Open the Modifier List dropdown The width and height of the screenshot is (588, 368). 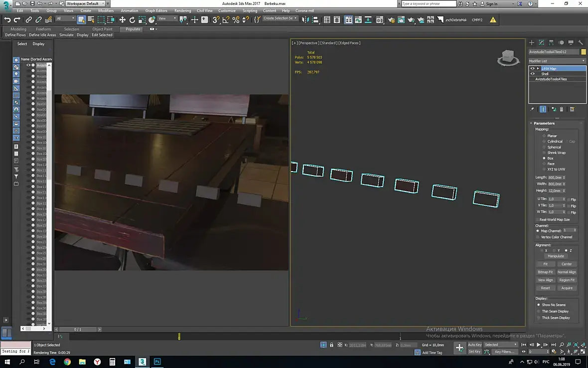(557, 61)
